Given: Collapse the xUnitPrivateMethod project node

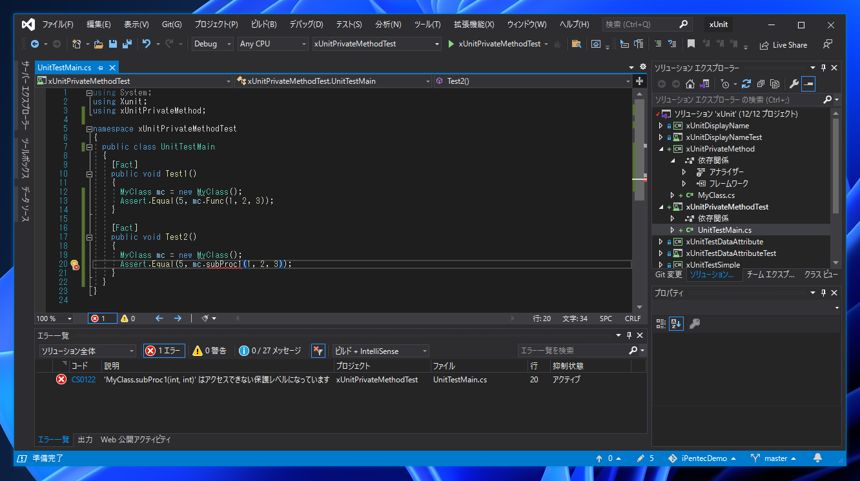Looking at the screenshot, I should click(660, 149).
